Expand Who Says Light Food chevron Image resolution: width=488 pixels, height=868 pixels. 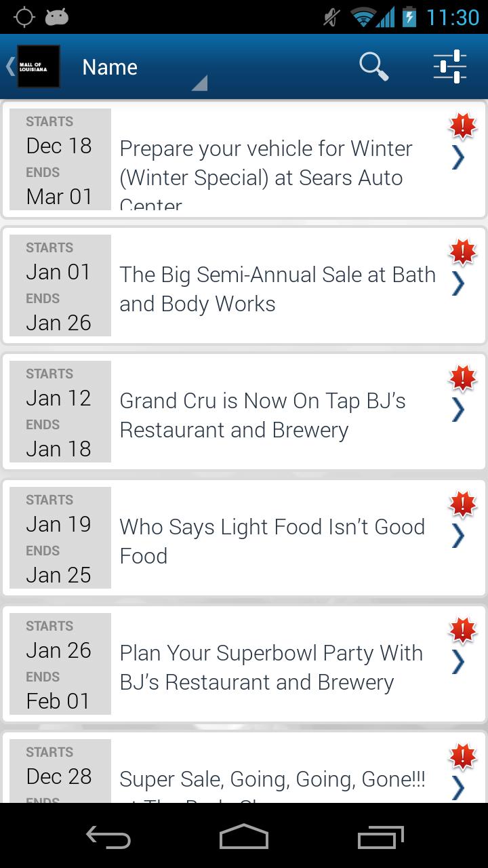pyautogui.click(x=459, y=536)
